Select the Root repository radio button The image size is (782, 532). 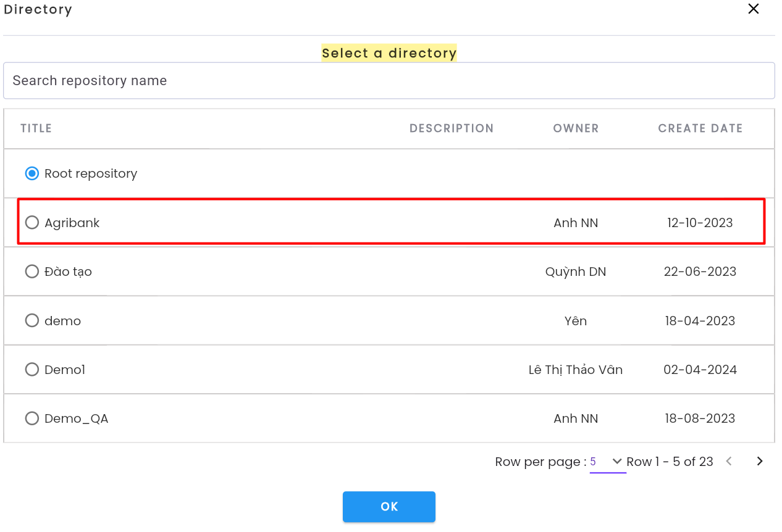pos(32,173)
